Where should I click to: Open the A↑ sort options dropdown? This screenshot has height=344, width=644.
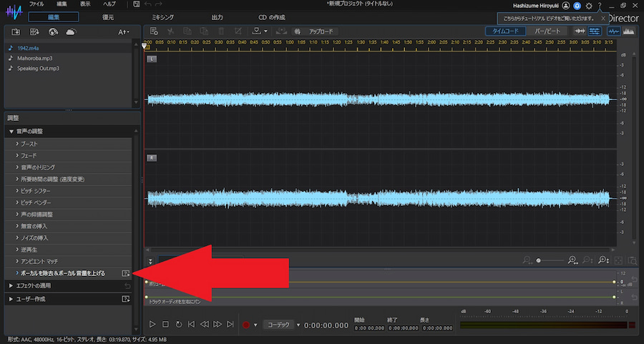[123, 31]
